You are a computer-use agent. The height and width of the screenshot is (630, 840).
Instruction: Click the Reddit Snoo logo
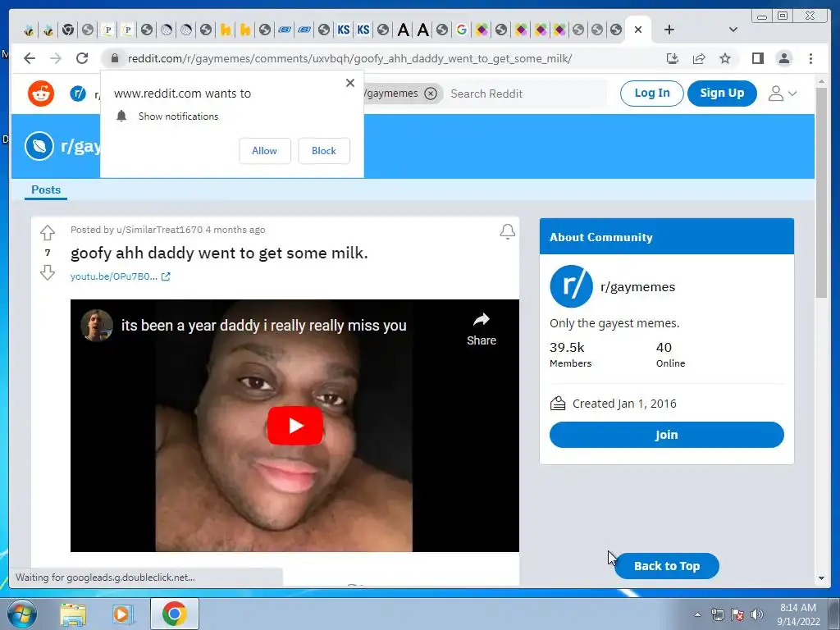pyautogui.click(x=41, y=94)
